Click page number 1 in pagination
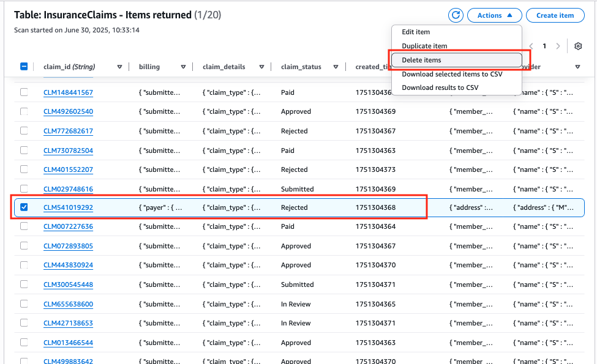 click(544, 46)
